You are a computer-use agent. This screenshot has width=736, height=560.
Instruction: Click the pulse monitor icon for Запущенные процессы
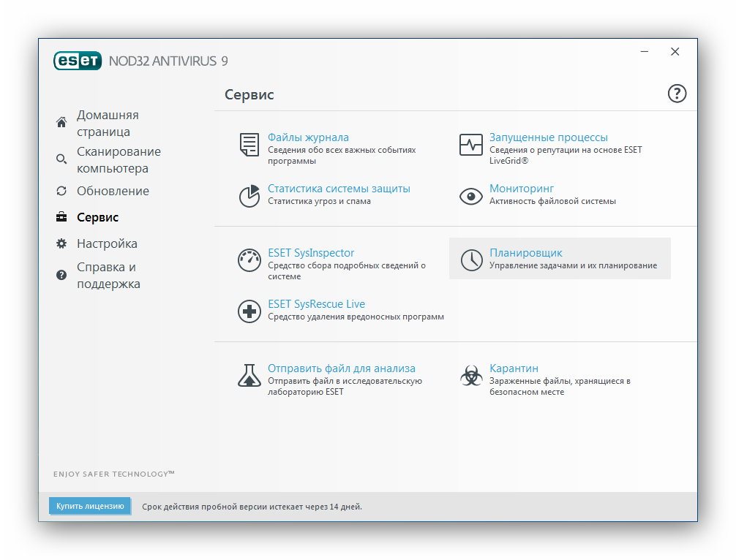[471, 145]
